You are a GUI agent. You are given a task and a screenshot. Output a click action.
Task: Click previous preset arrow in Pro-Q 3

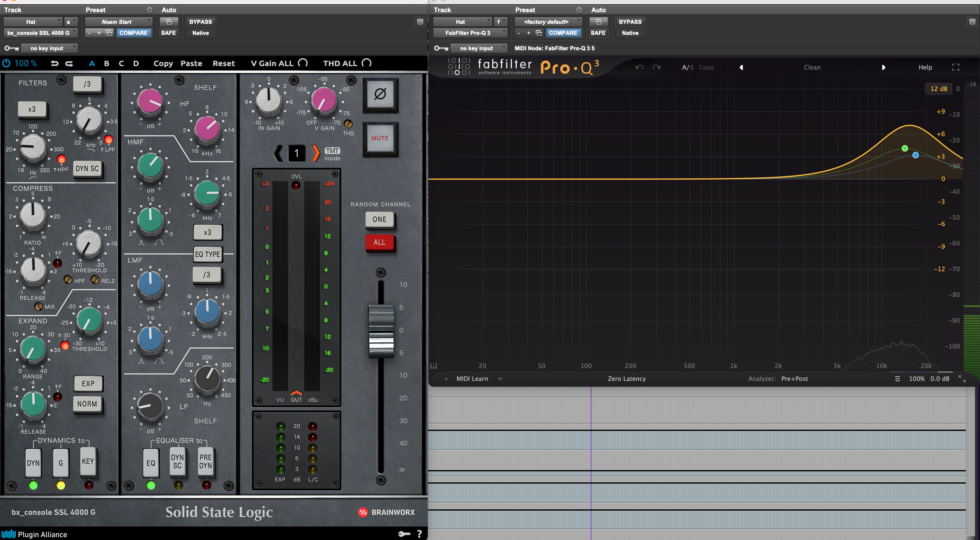point(741,67)
